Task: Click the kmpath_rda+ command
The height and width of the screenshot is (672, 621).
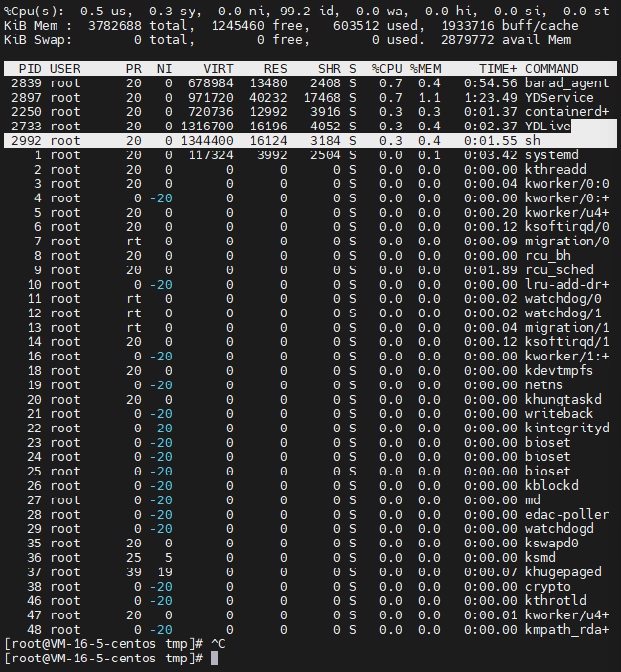Action: 567,629
